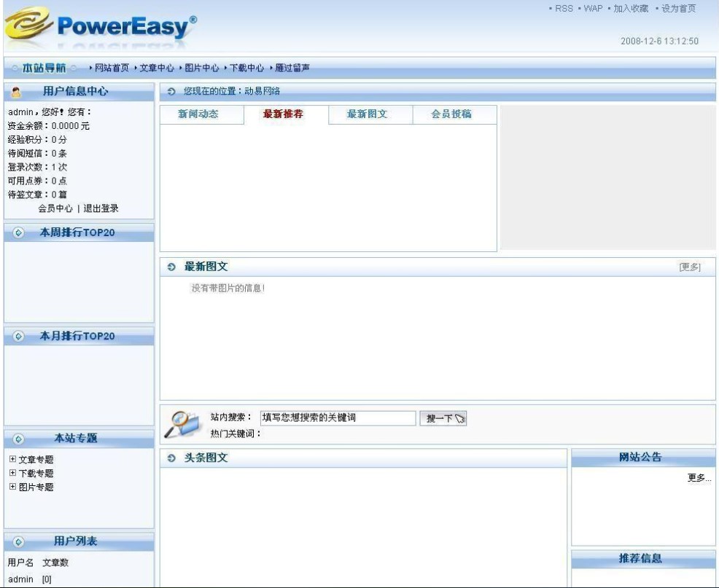The width and height of the screenshot is (719, 588).
Task: Expand the 图片专题 tree node
Action: (x=12, y=486)
